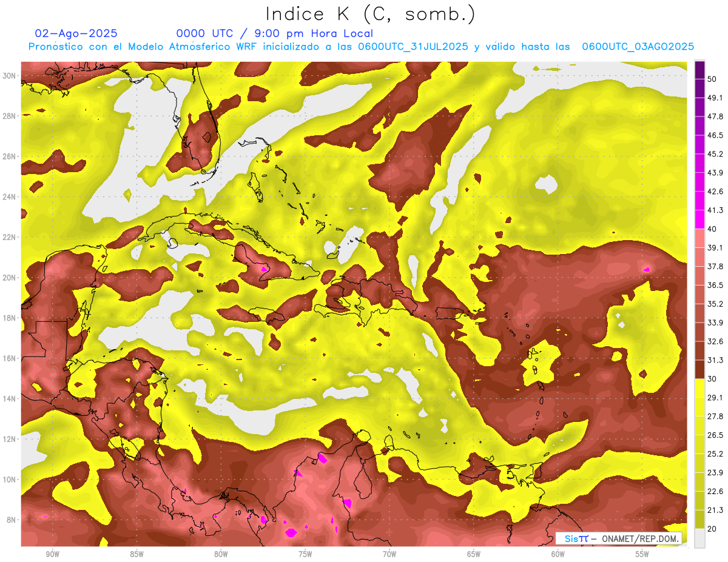
Task: Click the latitude label "30N"
Action: (x=10, y=76)
